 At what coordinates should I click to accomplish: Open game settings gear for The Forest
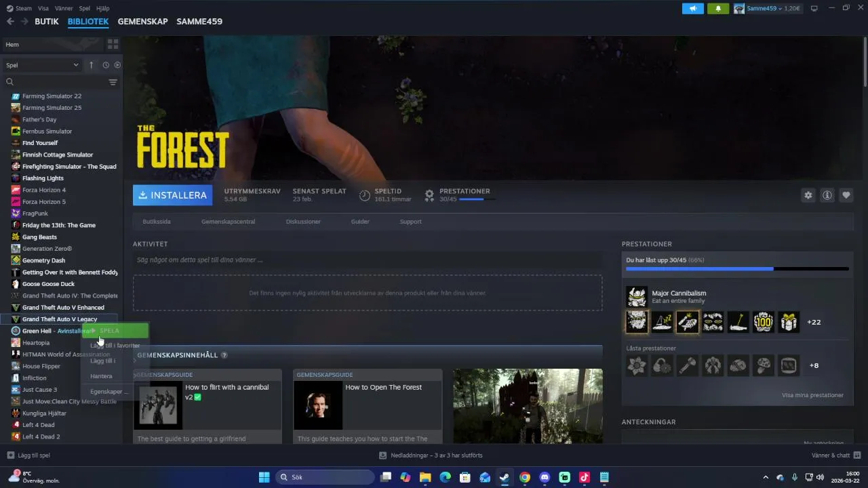[808, 195]
